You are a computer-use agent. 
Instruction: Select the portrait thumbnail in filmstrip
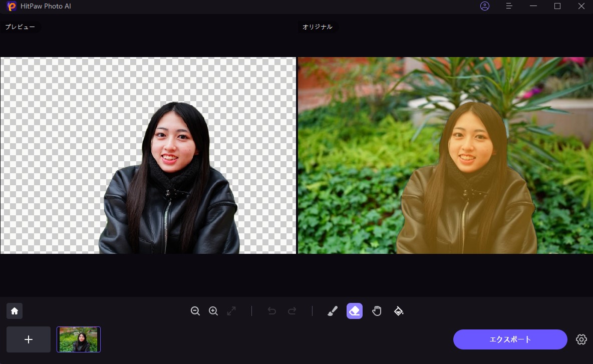[x=79, y=339]
